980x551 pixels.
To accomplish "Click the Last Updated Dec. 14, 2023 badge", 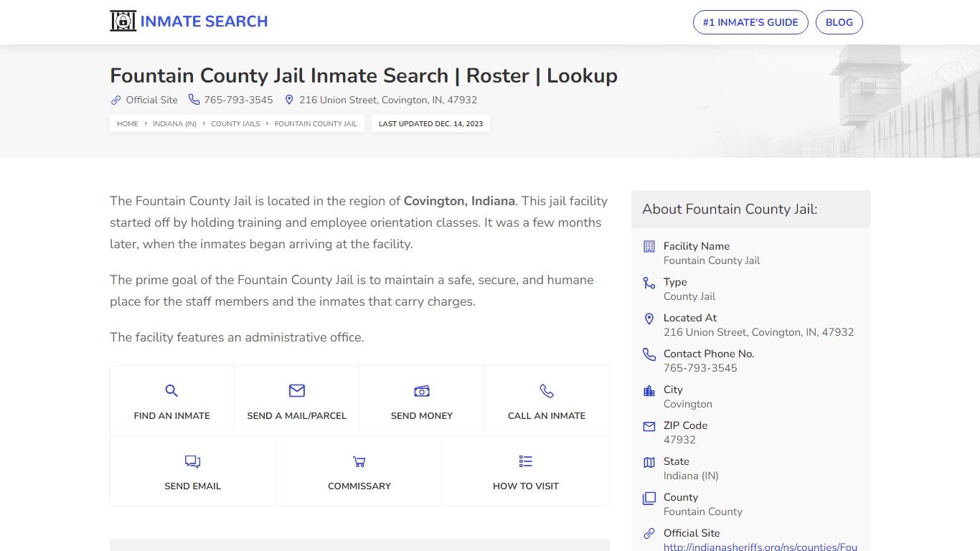I will [x=430, y=123].
